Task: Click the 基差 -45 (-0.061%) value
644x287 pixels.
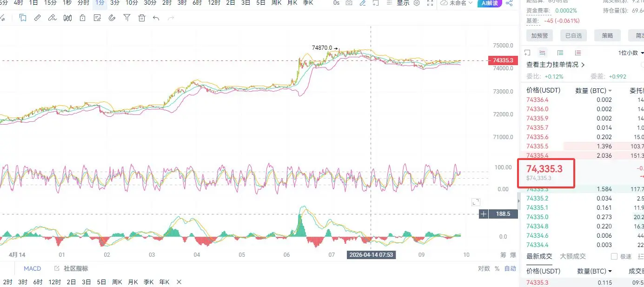Action: pyautogui.click(x=562, y=21)
